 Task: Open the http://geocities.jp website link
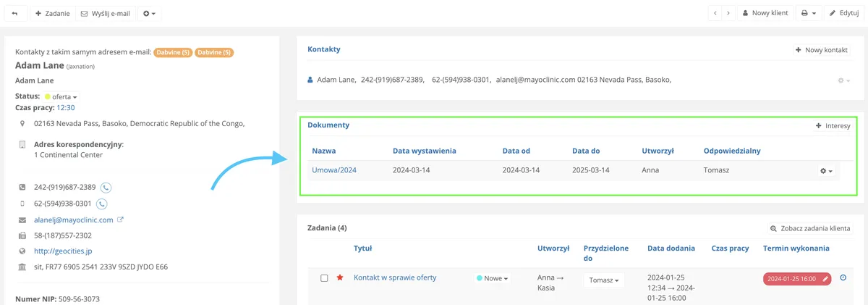[63, 251]
